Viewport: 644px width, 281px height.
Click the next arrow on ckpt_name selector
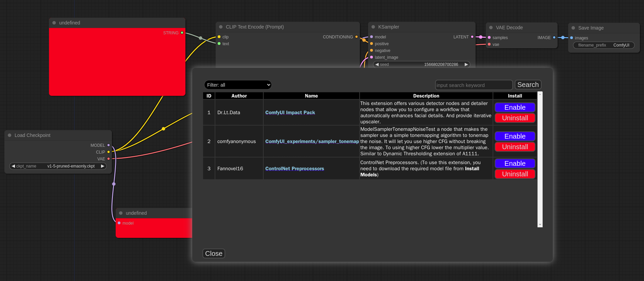(102, 166)
